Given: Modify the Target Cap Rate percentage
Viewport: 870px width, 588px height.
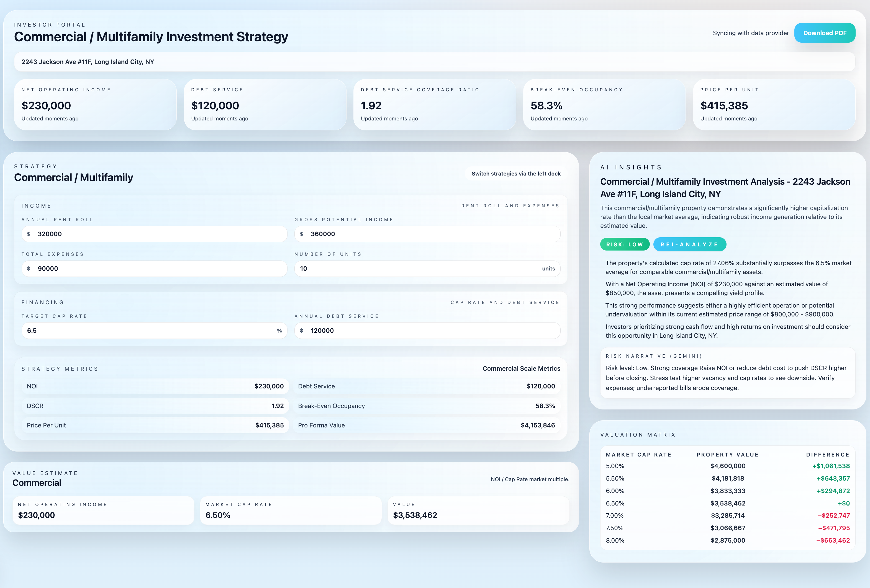Looking at the screenshot, I should (154, 330).
